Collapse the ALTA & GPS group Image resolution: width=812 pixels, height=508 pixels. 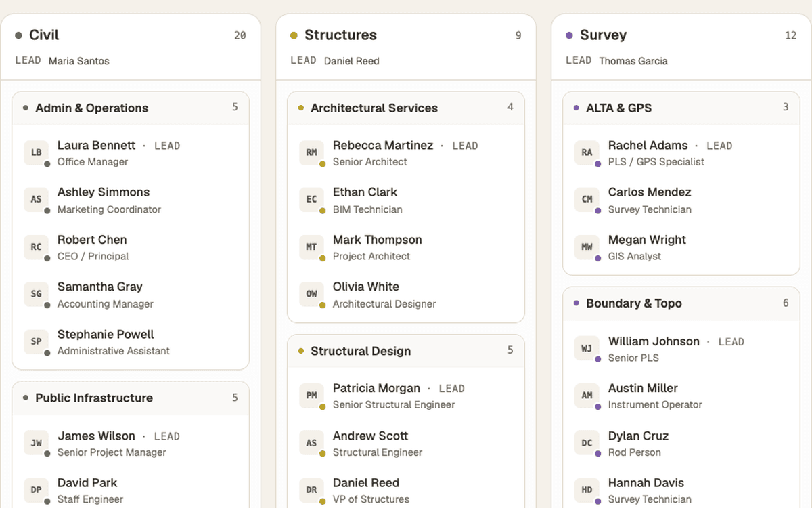[x=681, y=108]
